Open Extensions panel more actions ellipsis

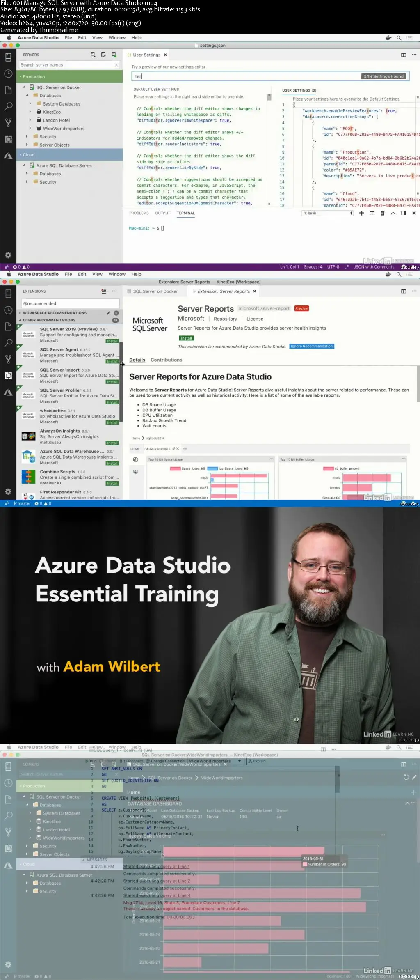pyautogui.click(x=114, y=291)
